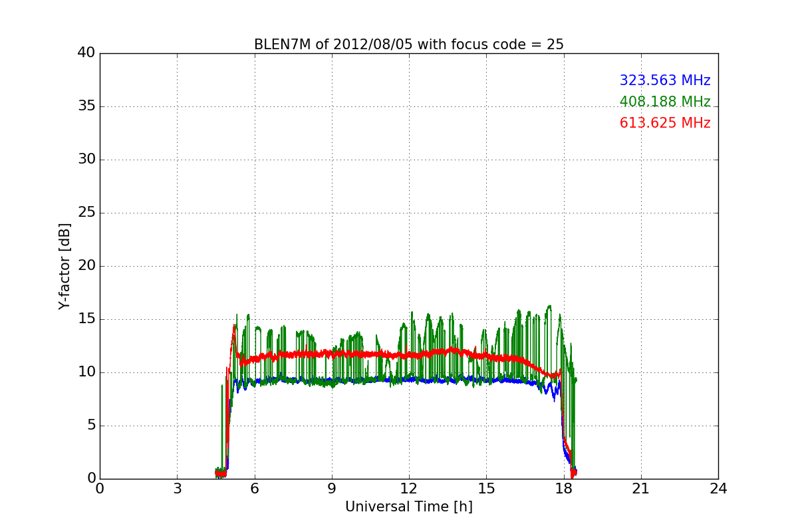Click the y-axis tick label 40
The image size is (798, 532).
point(86,53)
